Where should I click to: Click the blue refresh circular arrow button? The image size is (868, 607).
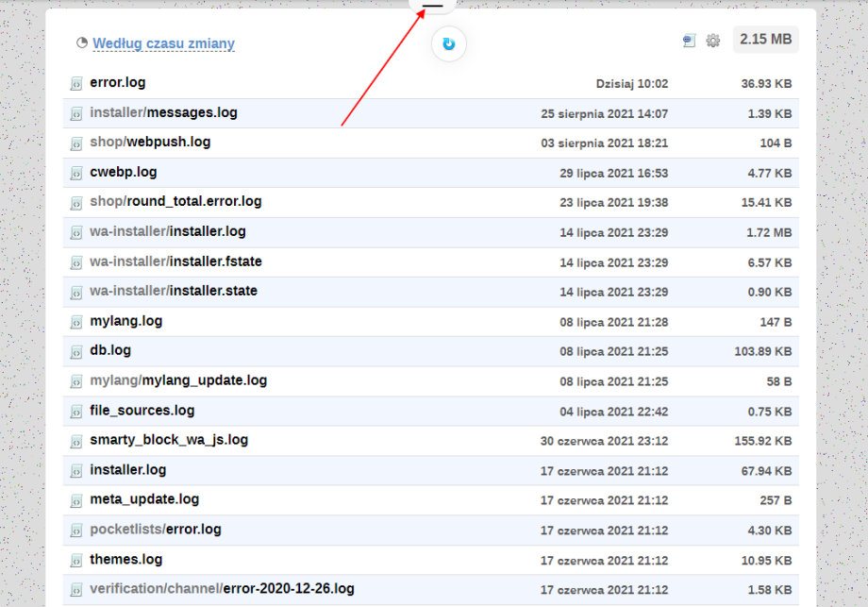click(x=449, y=44)
